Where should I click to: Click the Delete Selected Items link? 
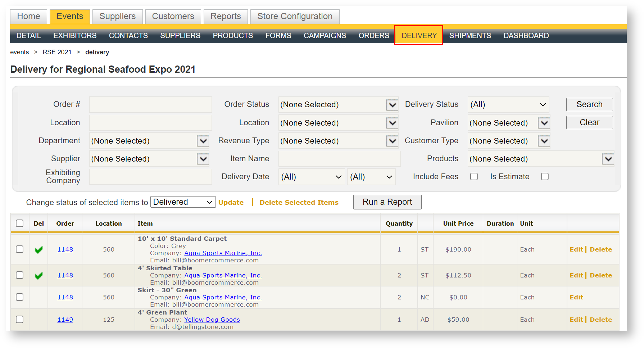coord(299,203)
